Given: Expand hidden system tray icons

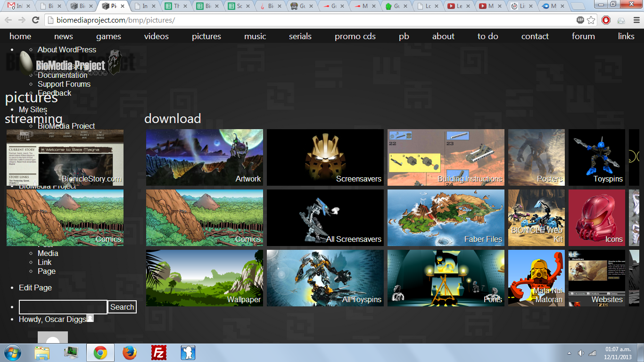Looking at the screenshot, I should (569, 352).
